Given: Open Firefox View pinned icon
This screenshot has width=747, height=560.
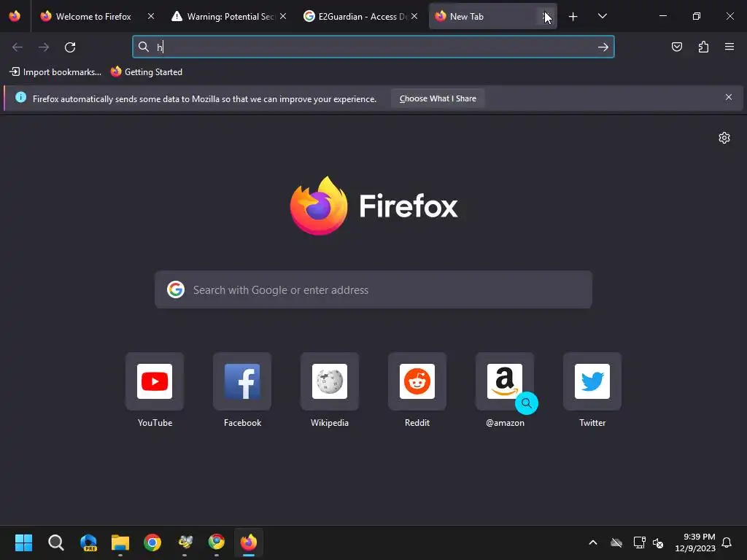Looking at the screenshot, I should point(15,16).
